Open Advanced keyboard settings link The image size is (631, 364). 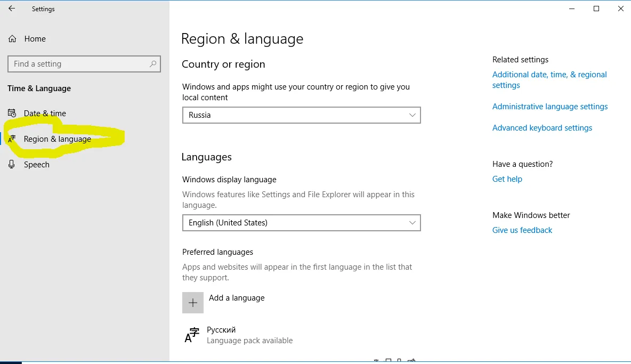point(542,128)
